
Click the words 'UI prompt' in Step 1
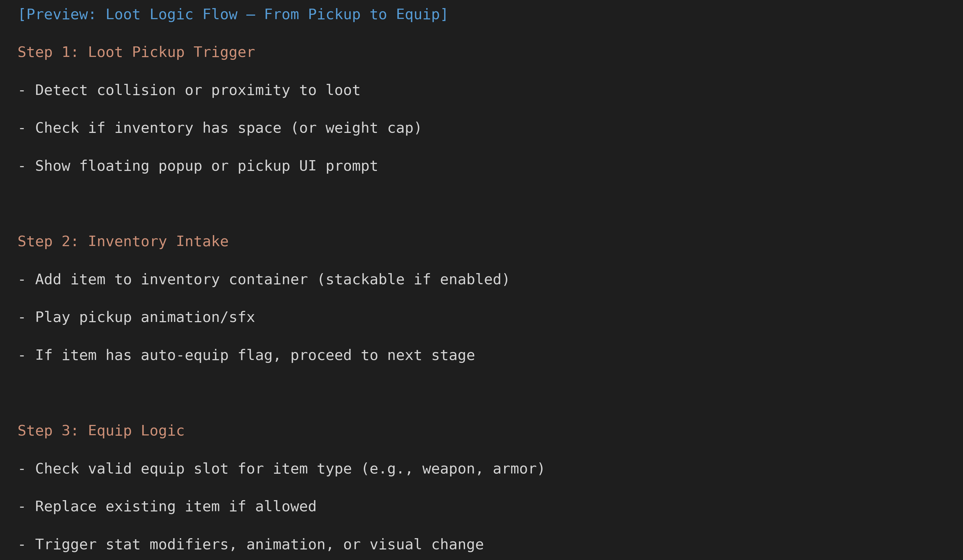(339, 166)
